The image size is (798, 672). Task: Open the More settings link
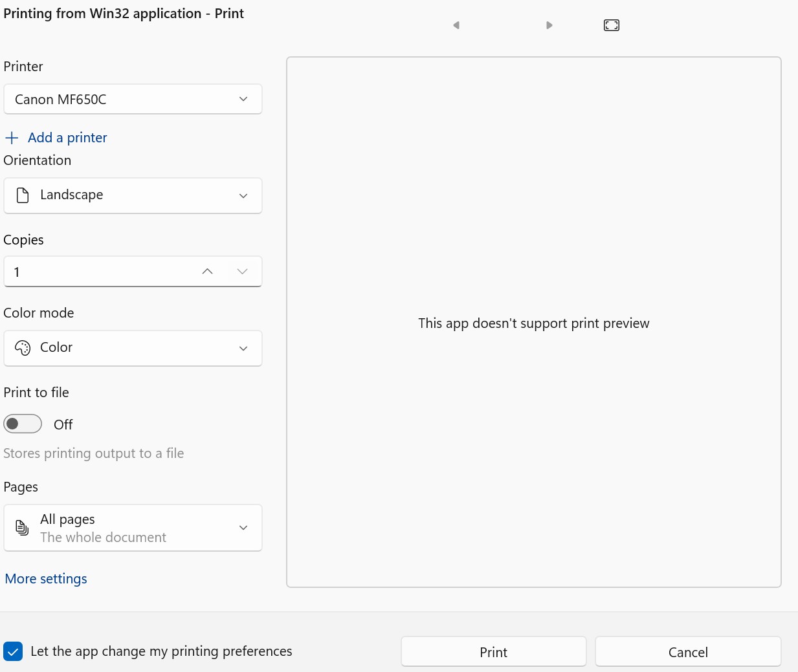pos(46,579)
